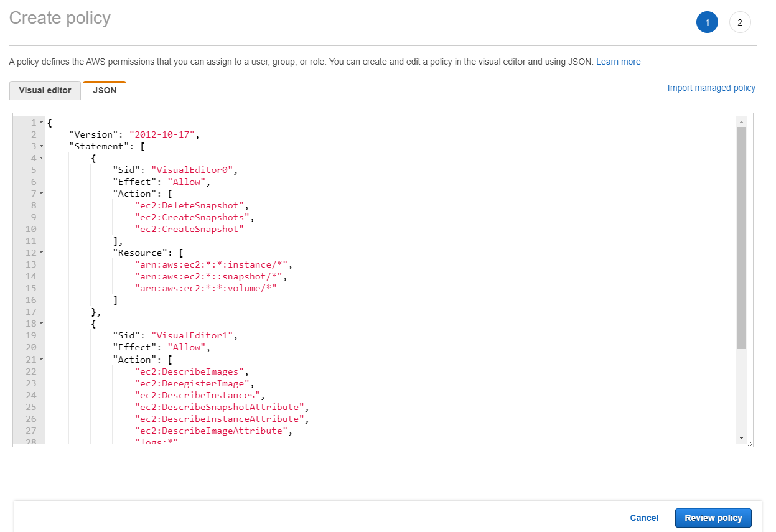This screenshot has width=776, height=532.
Task: Collapse the second statement block on line 18
Action: pyautogui.click(x=41, y=324)
